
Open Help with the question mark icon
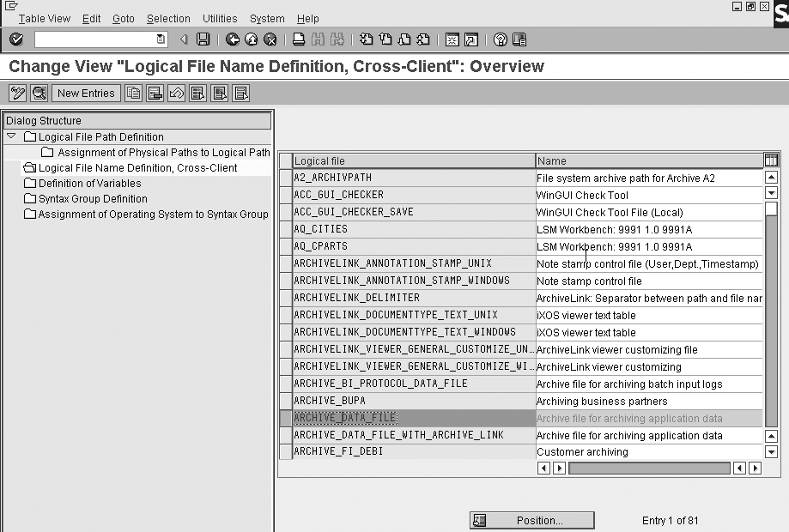(x=501, y=39)
